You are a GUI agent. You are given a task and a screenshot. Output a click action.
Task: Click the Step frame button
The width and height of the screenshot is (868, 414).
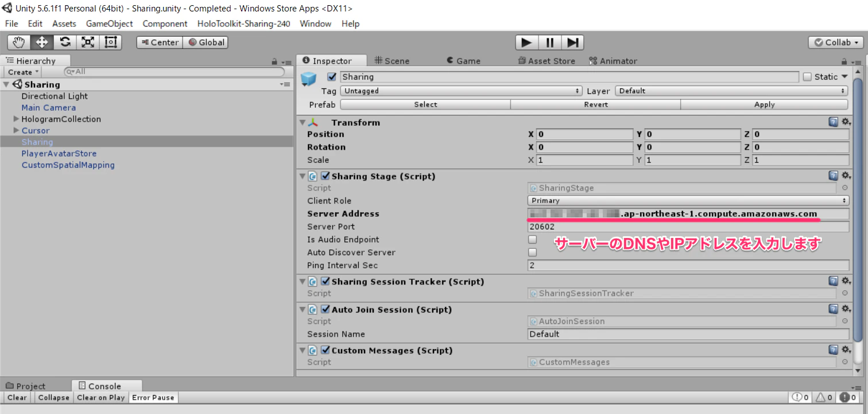pos(572,42)
